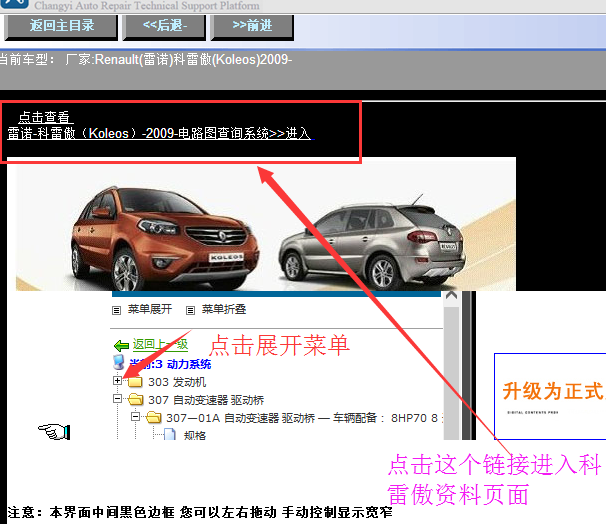The height and width of the screenshot is (524, 606).
Task: Go back with the <<后退- button
Action: pos(164,27)
